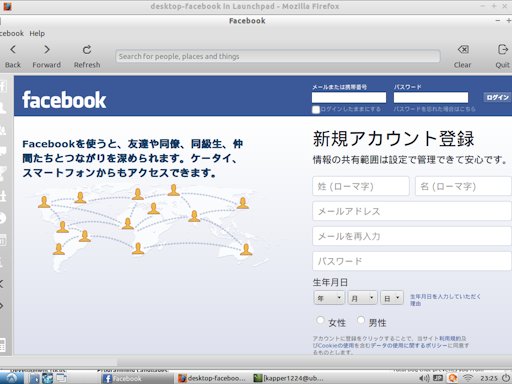
Task: Click the 23:25 clock in tray
Action: pyautogui.click(x=489, y=378)
